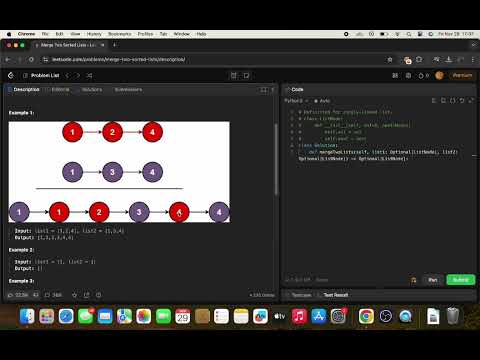The height and width of the screenshot is (360, 480).
Task: Open the Bookmarks menu in menu bar
Action: (120, 34)
